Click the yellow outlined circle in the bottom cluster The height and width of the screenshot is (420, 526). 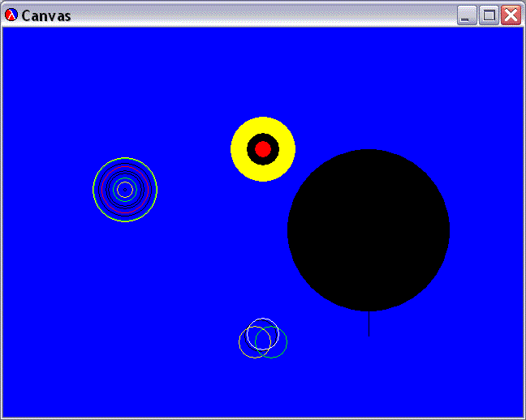tap(239, 342)
